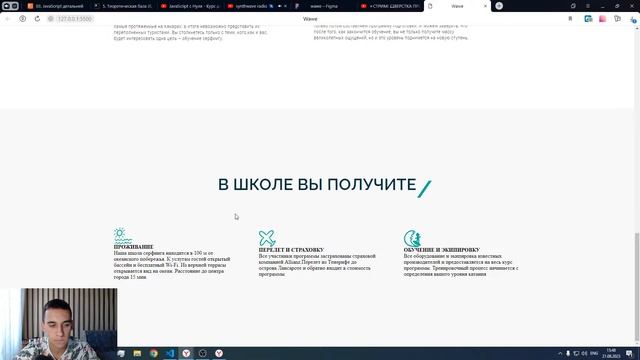Click the equipment description paragraph under Обучение
Image resolution: width=640 pixels, height=360 pixels.
(x=461, y=265)
